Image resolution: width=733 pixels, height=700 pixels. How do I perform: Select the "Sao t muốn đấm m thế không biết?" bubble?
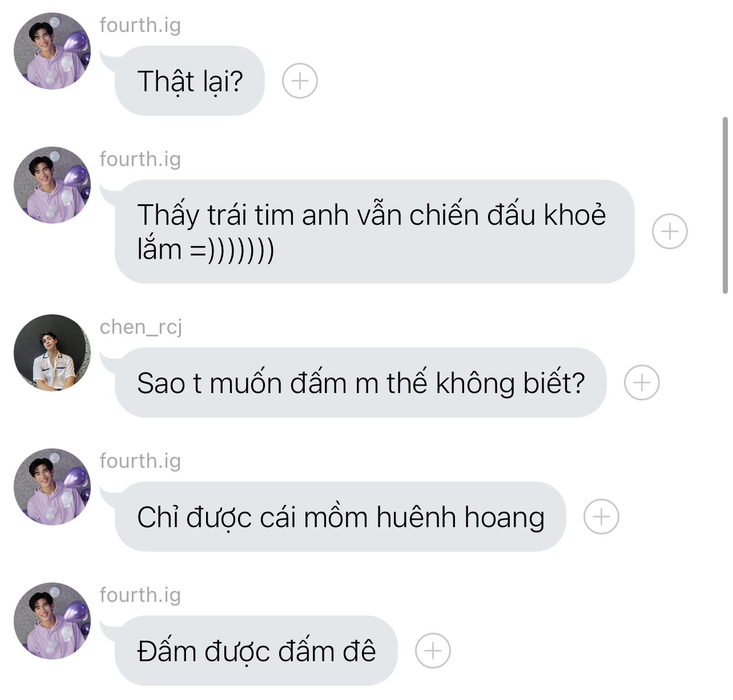coord(360,382)
